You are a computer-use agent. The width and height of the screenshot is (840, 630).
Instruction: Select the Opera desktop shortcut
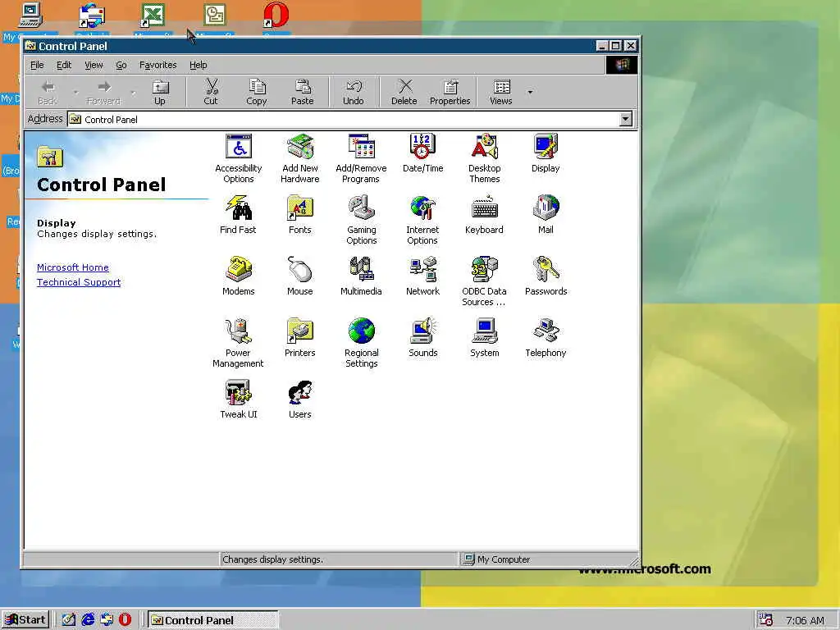pyautogui.click(x=276, y=21)
